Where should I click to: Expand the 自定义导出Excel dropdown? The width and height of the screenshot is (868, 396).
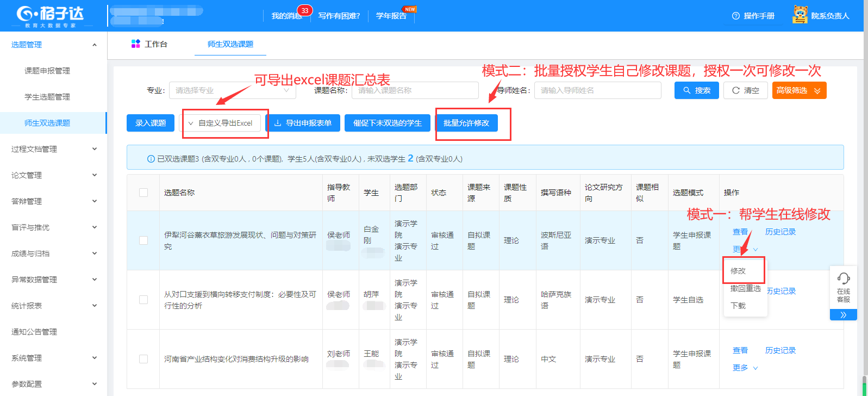tap(220, 123)
